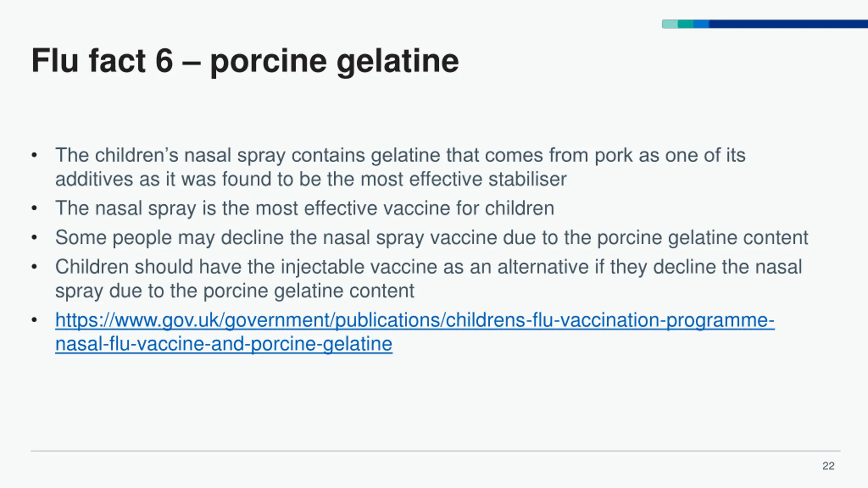
Task: Click the slide title 'Flu fact 6 – porcine gelatine'
Action: pyautogui.click(x=245, y=61)
